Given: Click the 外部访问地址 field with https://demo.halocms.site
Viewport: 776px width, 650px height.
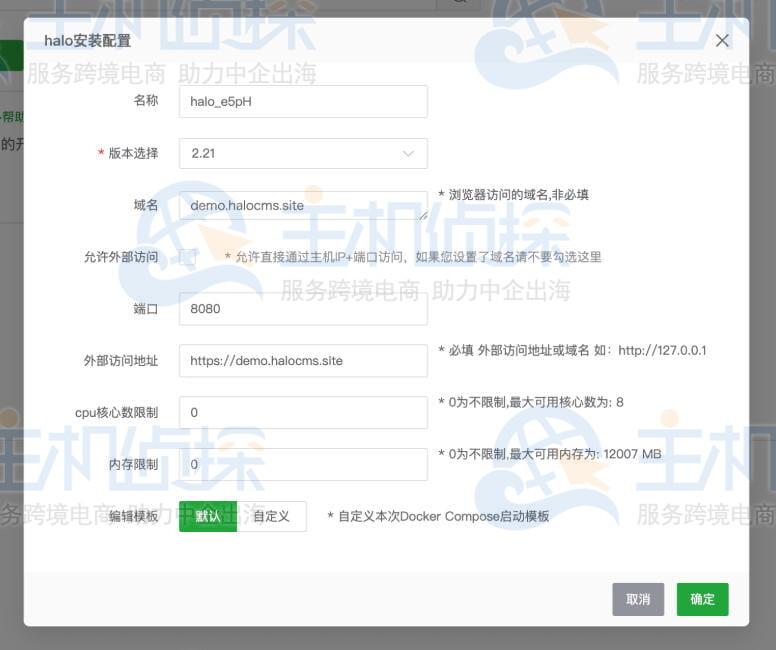Looking at the screenshot, I should pos(303,361).
